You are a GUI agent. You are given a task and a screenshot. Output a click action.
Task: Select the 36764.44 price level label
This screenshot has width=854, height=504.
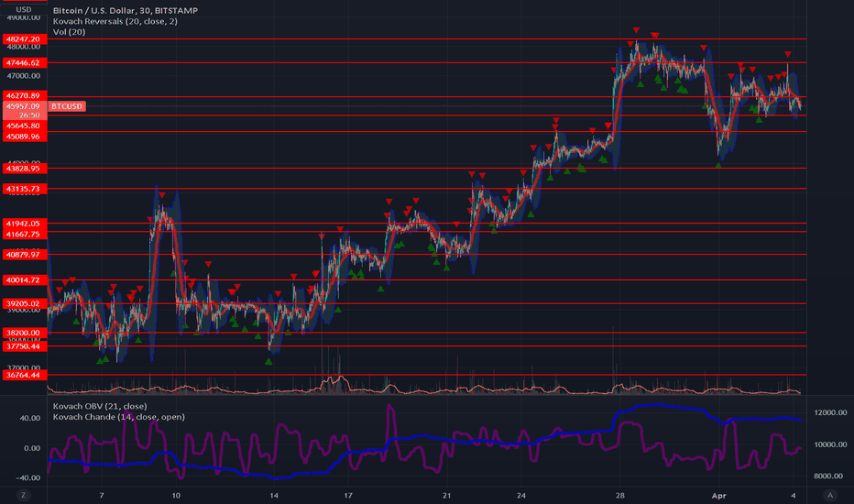pyautogui.click(x=25, y=375)
